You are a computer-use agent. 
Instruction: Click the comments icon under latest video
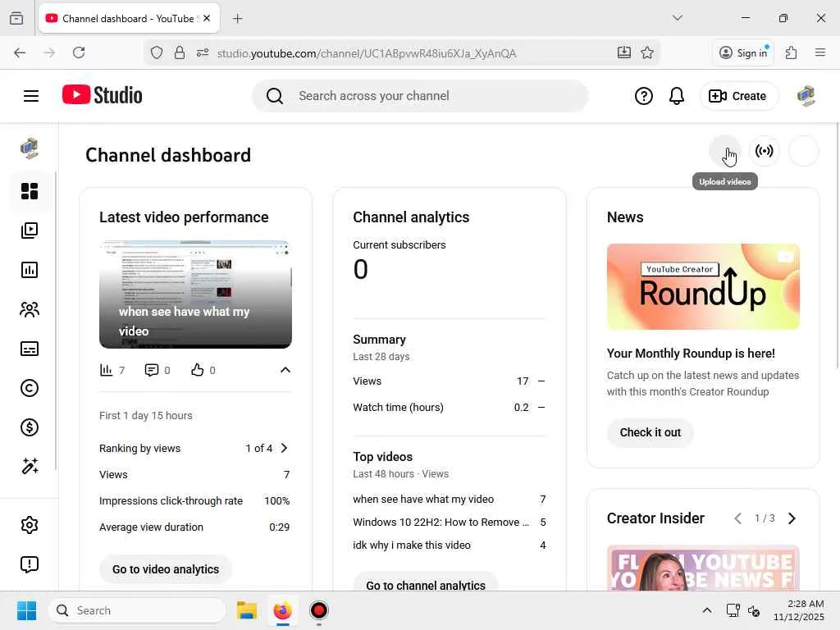pyautogui.click(x=152, y=370)
